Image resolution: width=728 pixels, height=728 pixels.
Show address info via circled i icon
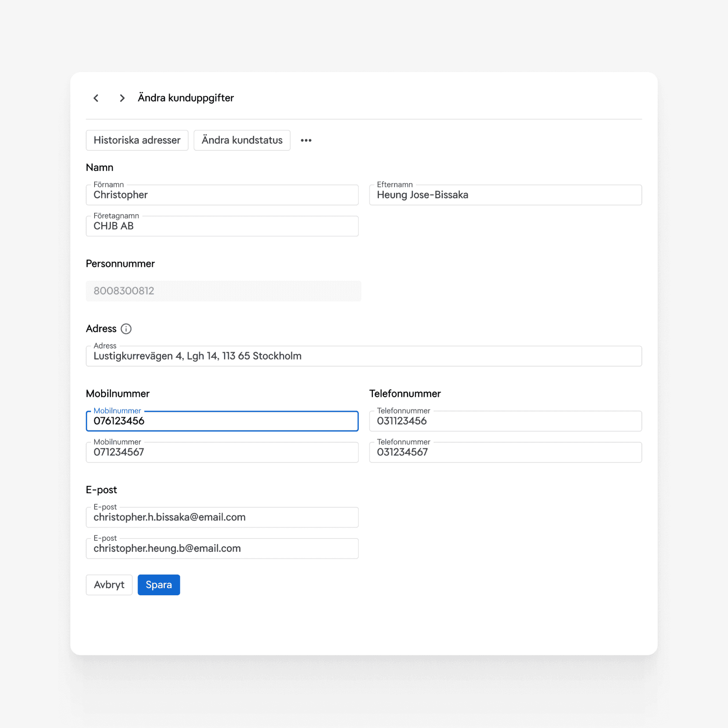pyautogui.click(x=126, y=329)
